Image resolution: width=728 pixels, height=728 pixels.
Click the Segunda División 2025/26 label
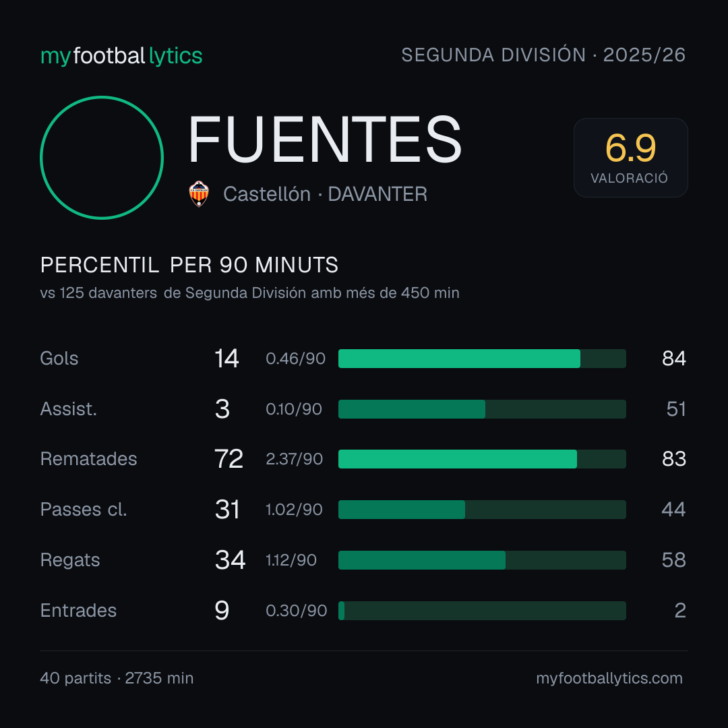click(x=543, y=55)
